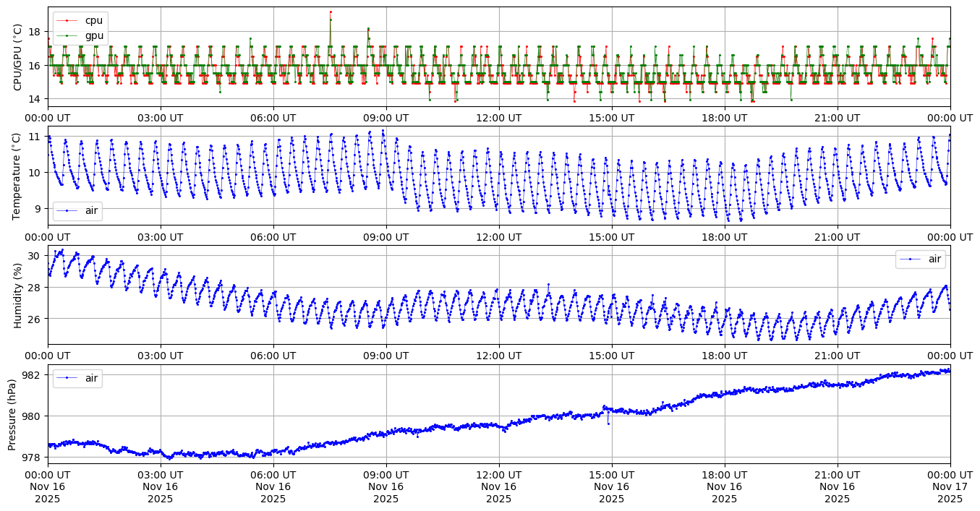
Task: Select the air legend in Pressure chart
Action: (x=77, y=378)
